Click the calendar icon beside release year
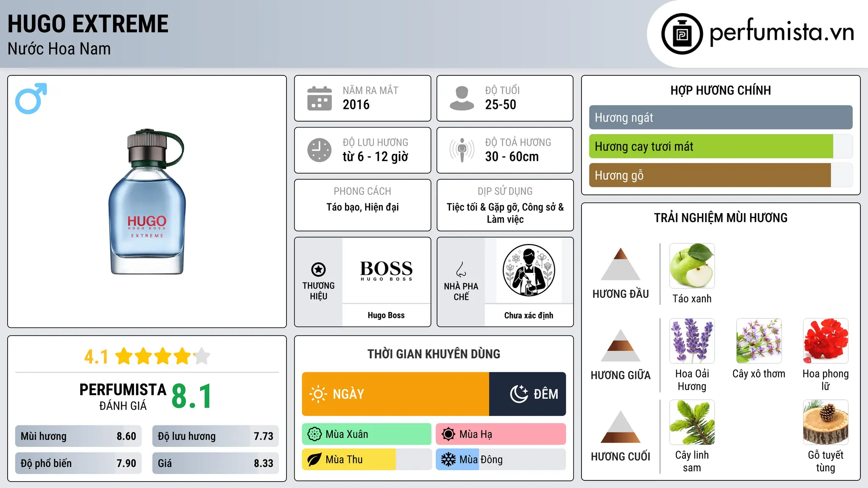 (320, 98)
